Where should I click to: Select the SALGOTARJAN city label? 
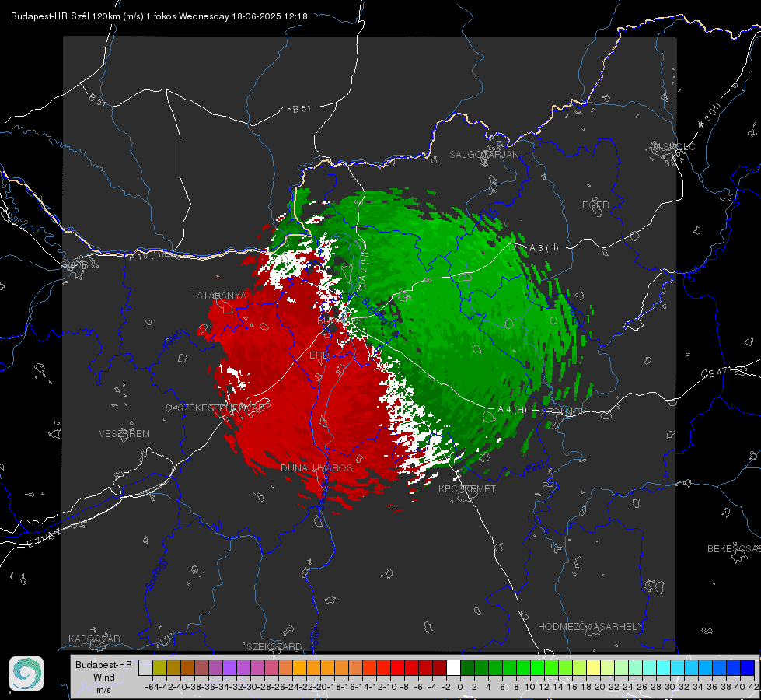tap(483, 155)
